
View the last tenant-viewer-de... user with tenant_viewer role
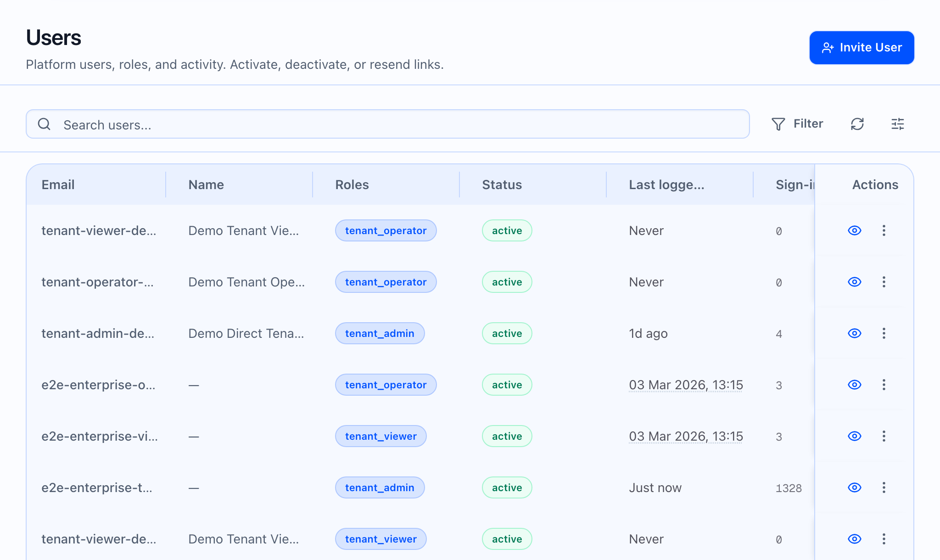[x=854, y=539]
